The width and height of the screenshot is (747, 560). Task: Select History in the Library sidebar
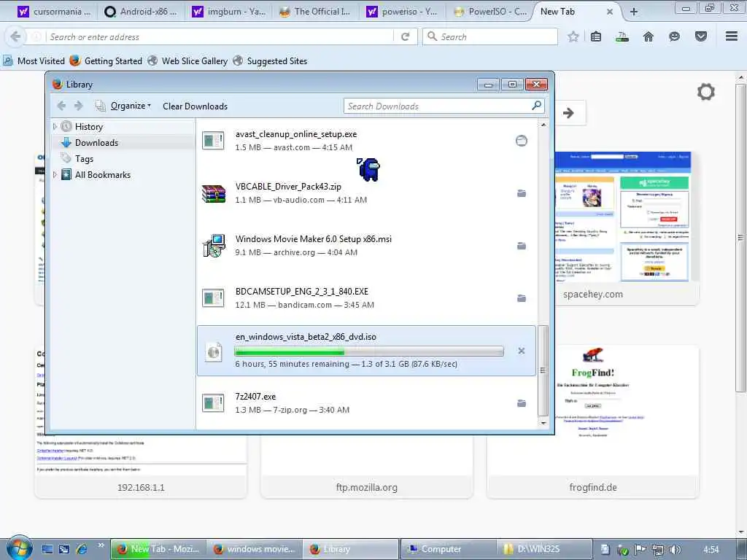pos(88,127)
